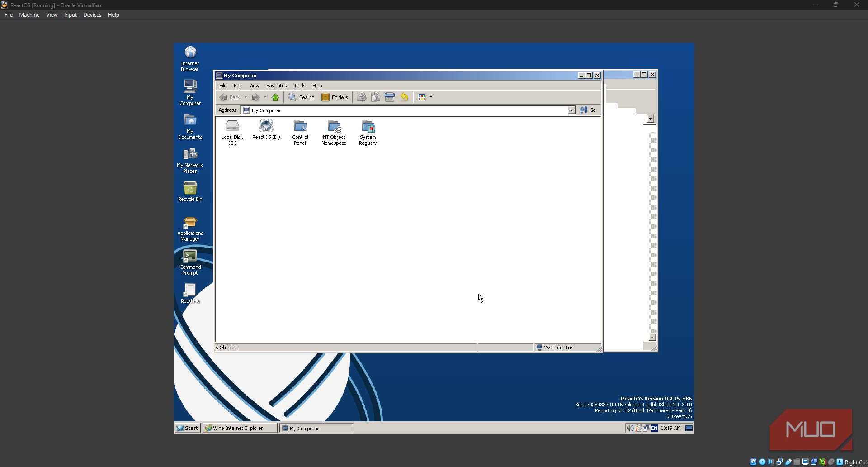
Task: Open the Edit menu in My Computer
Action: click(238, 86)
